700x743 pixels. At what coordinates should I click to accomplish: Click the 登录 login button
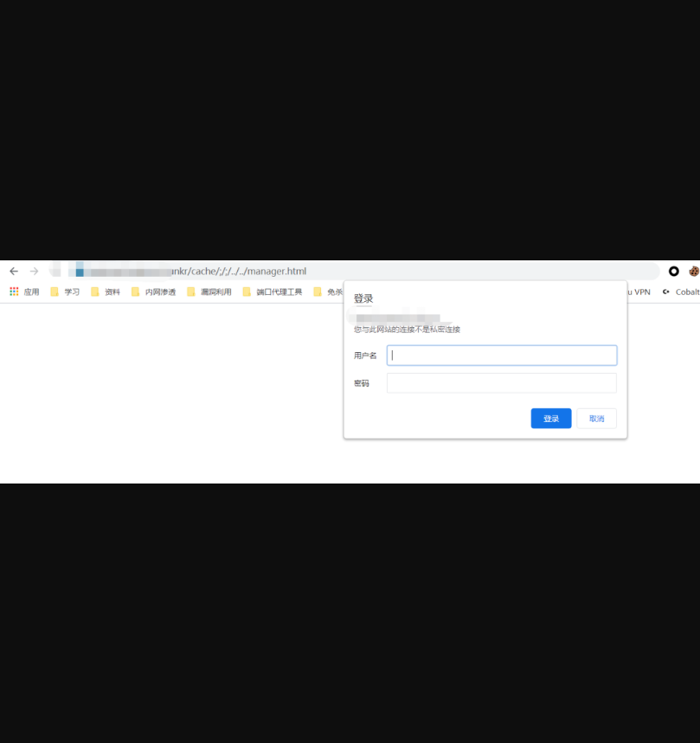pos(550,419)
